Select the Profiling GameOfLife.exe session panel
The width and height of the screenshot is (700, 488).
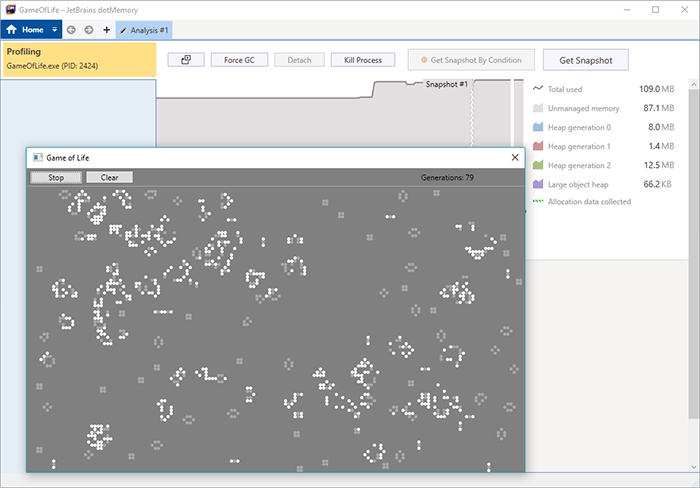click(78, 59)
